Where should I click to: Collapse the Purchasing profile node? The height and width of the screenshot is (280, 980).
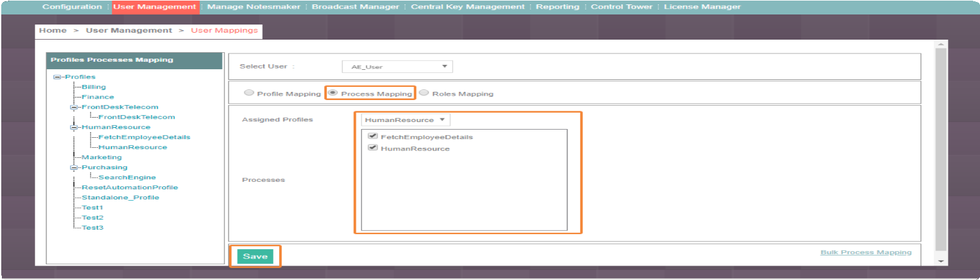tap(74, 167)
